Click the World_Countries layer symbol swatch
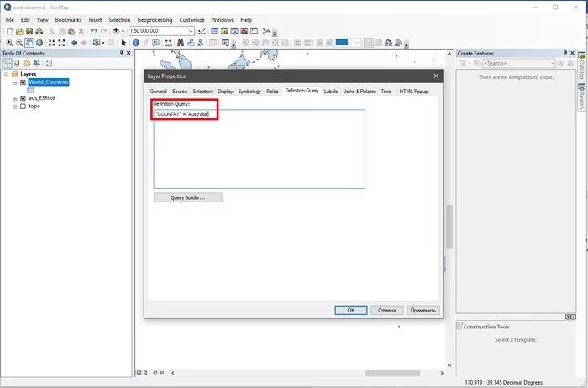The image size is (588, 388). 31,91
